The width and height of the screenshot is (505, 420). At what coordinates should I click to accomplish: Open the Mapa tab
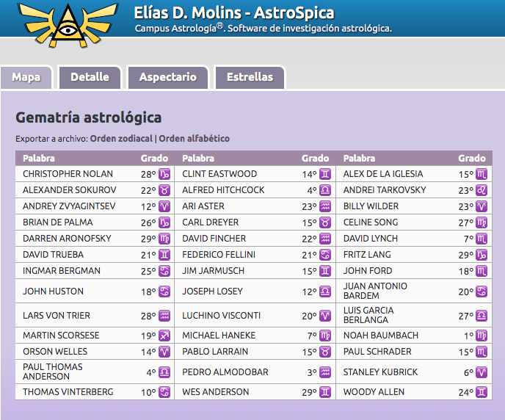coord(26,77)
